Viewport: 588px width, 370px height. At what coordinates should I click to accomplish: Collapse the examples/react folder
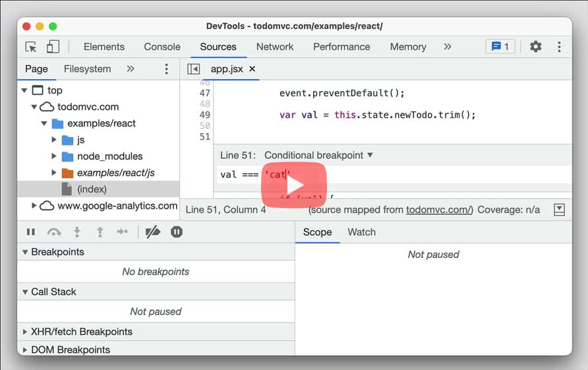44,123
